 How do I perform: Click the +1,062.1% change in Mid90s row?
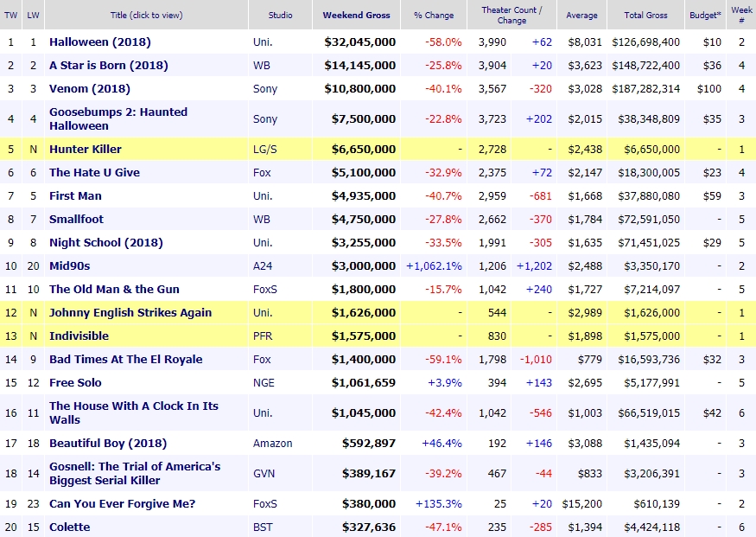coord(434,265)
